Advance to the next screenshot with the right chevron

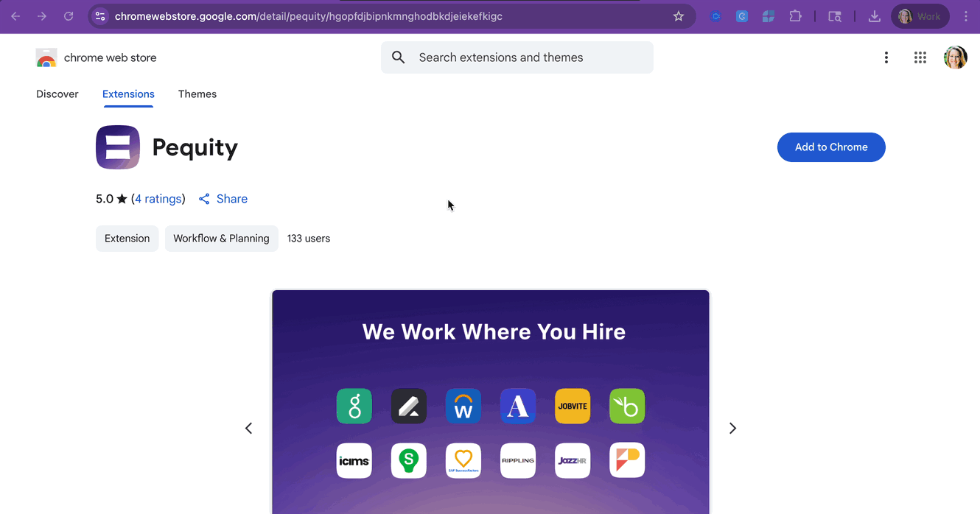pos(732,429)
